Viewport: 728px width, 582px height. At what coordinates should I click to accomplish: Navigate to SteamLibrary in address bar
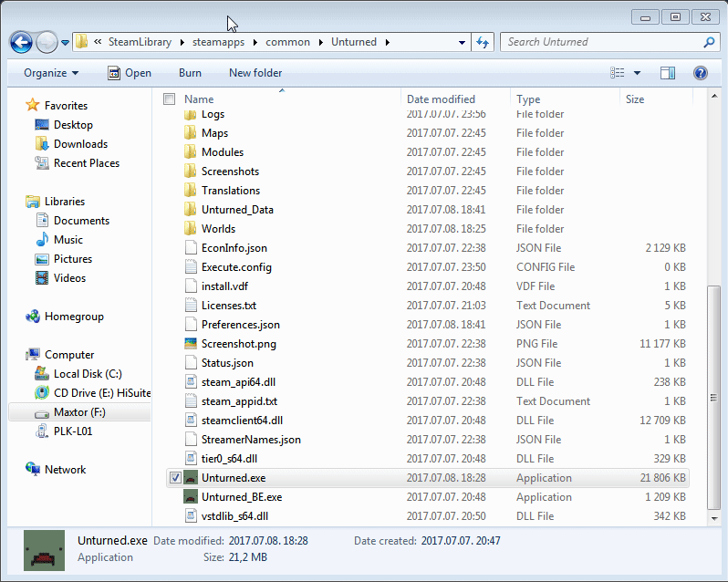pyautogui.click(x=140, y=42)
